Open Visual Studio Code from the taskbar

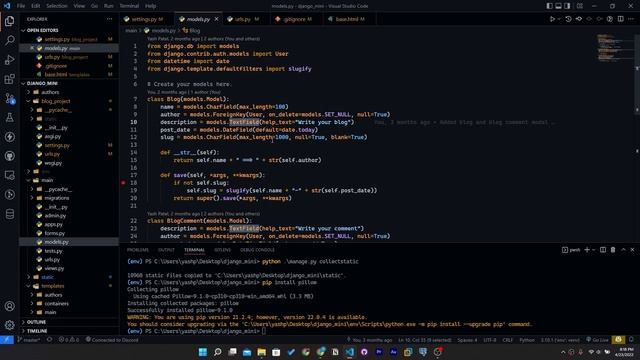point(350,352)
